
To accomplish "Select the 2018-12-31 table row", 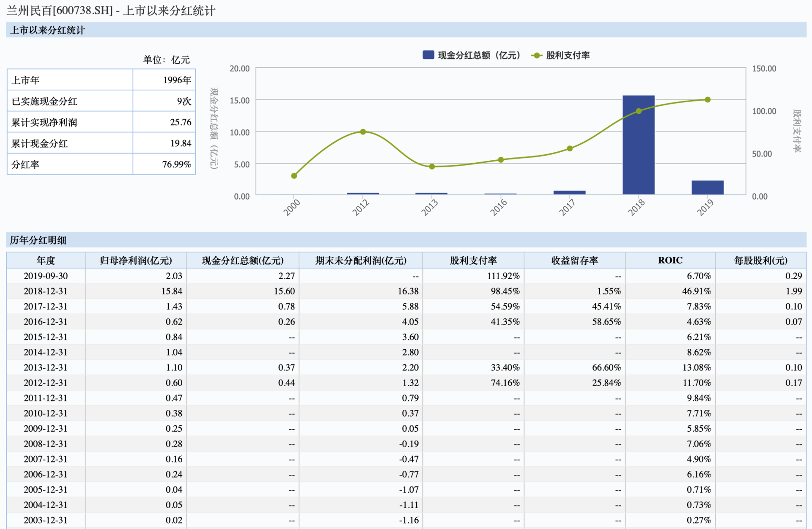I will [45, 291].
